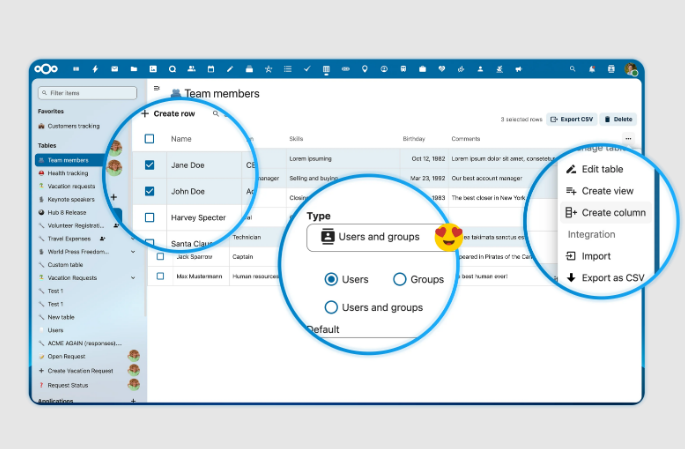Viewport: 685px width, 449px height.
Task: Open the Keynote speakers table
Action: point(71,199)
